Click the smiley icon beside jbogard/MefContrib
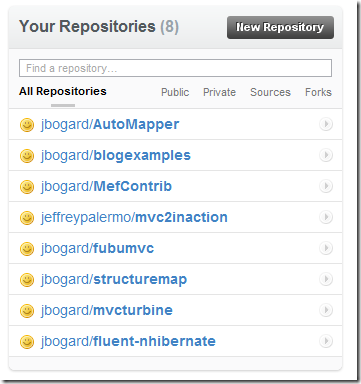 pyautogui.click(x=27, y=187)
